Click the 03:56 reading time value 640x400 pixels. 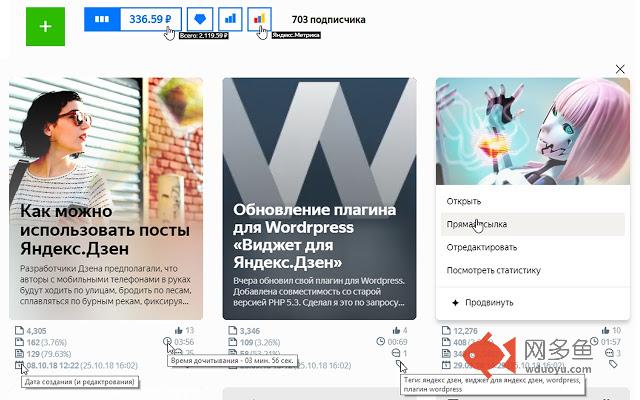coord(184,342)
